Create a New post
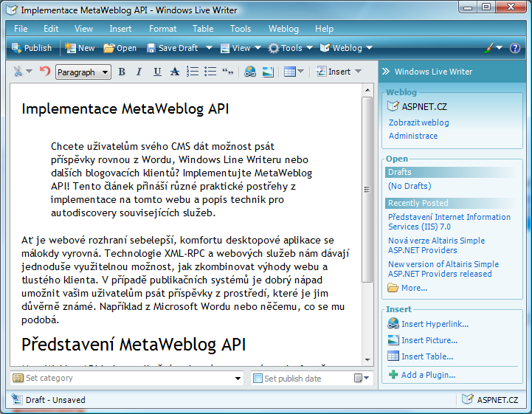This screenshot has width=532, height=414. pyautogui.click(x=80, y=48)
